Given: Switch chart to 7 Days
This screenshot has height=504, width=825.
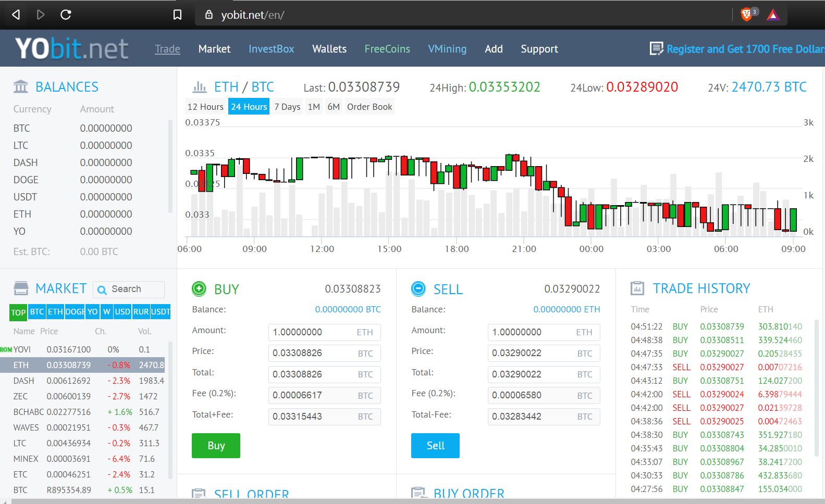Looking at the screenshot, I should coord(287,107).
